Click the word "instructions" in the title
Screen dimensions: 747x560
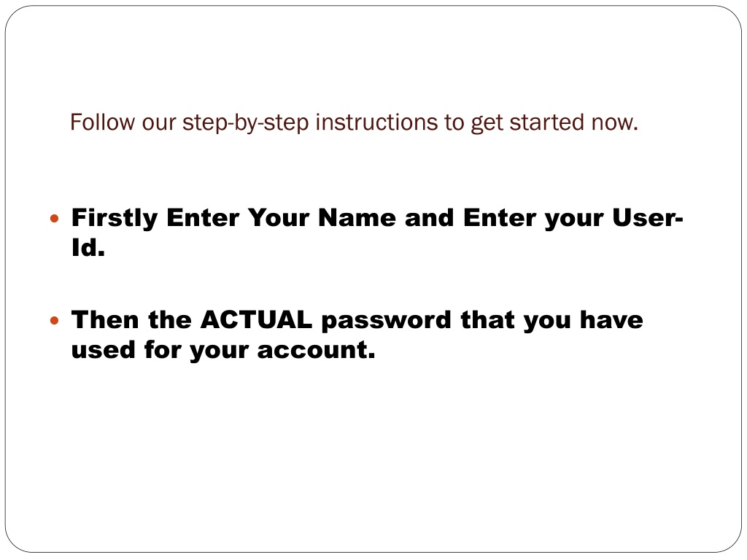[376, 122]
